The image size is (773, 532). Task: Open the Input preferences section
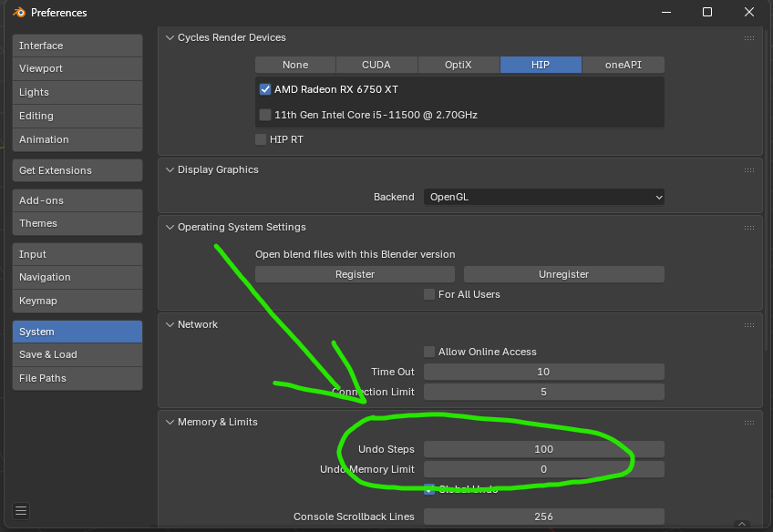coord(77,255)
